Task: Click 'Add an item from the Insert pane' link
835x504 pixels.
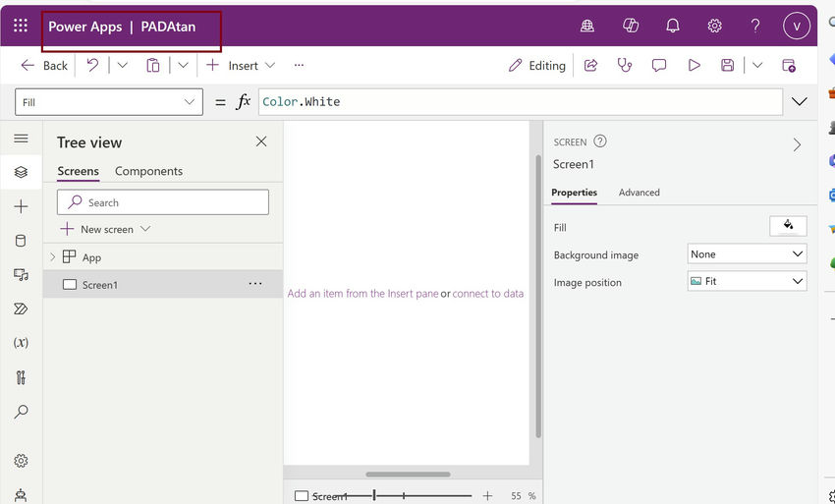Action: (x=362, y=294)
